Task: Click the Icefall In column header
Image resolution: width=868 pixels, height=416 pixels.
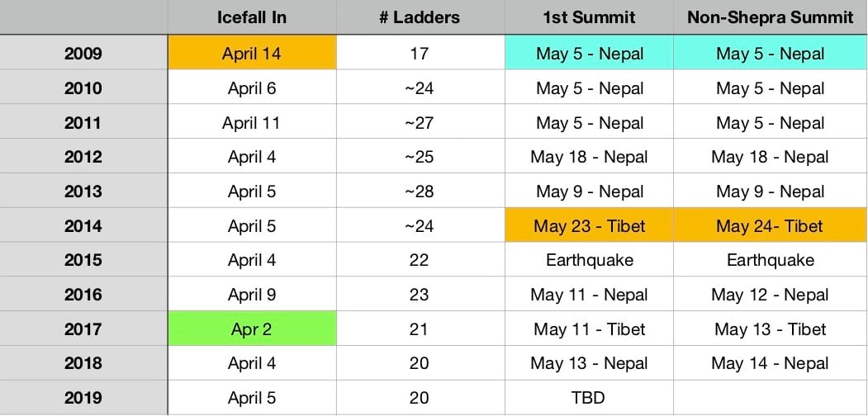Action: coord(252,17)
